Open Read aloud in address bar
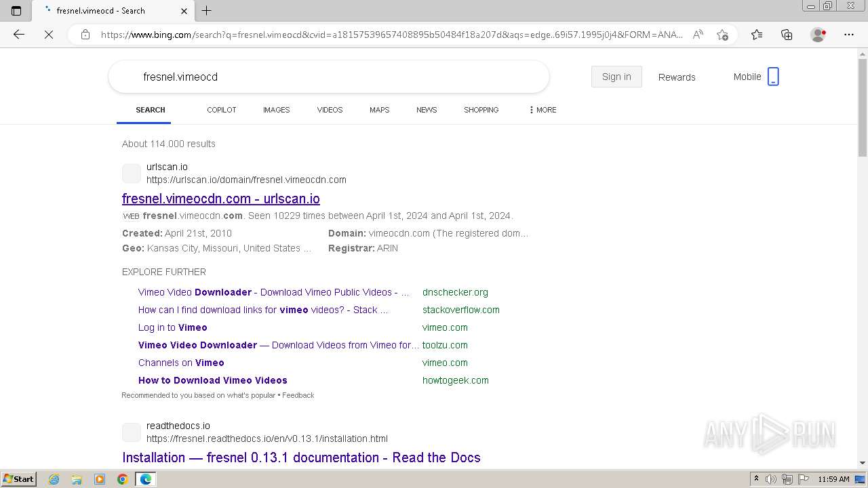This screenshot has height=488, width=868. (x=698, y=35)
